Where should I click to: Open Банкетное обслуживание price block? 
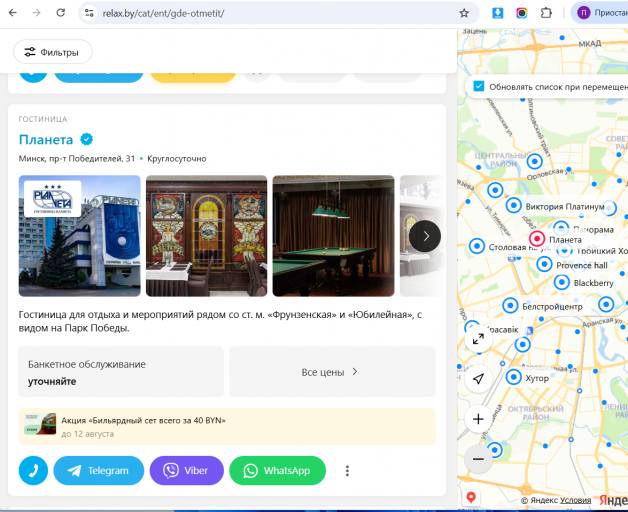coord(121,372)
